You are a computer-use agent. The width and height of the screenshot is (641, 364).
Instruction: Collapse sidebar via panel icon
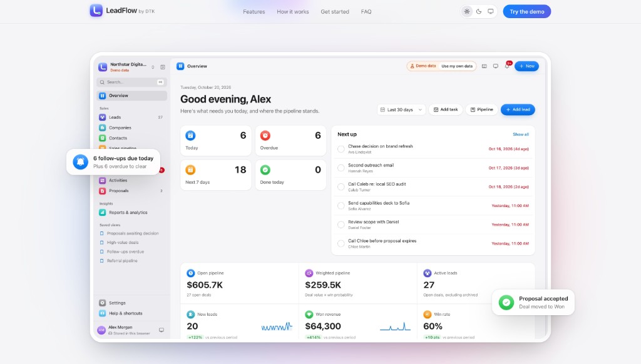(163, 67)
